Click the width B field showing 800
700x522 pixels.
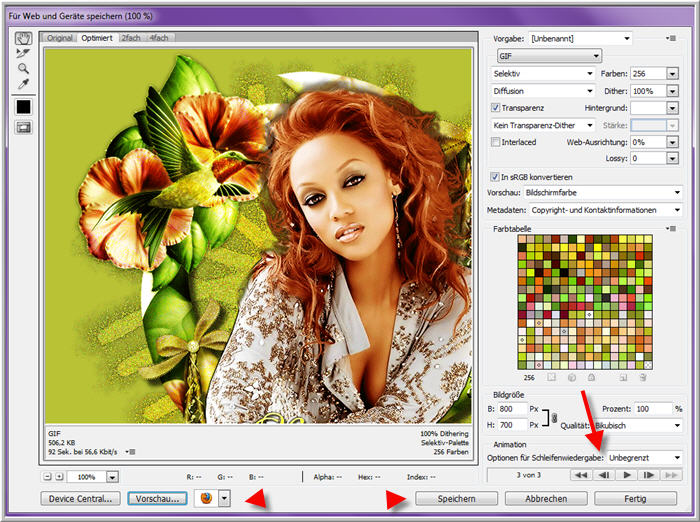(x=512, y=409)
